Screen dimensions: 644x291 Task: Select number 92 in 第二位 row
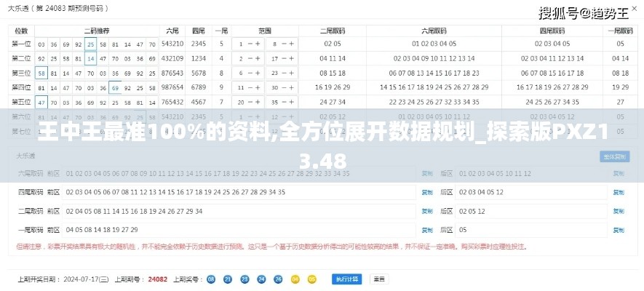click(41, 59)
